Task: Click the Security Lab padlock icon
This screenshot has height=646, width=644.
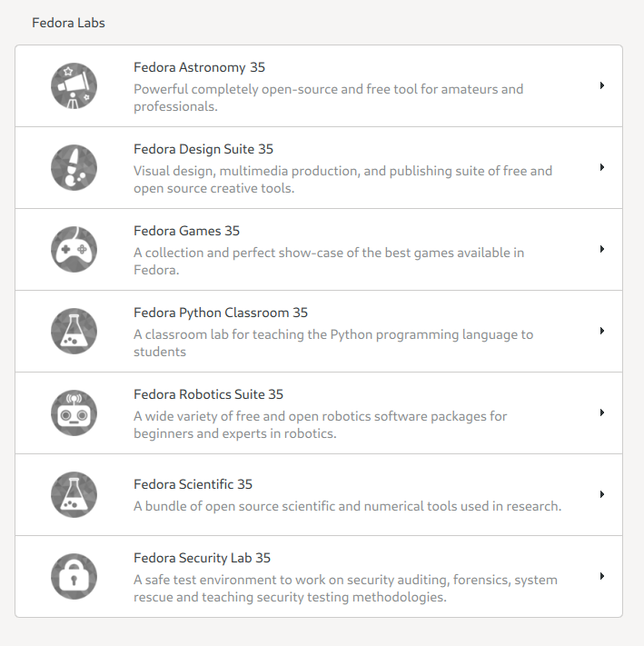Action: click(74, 576)
